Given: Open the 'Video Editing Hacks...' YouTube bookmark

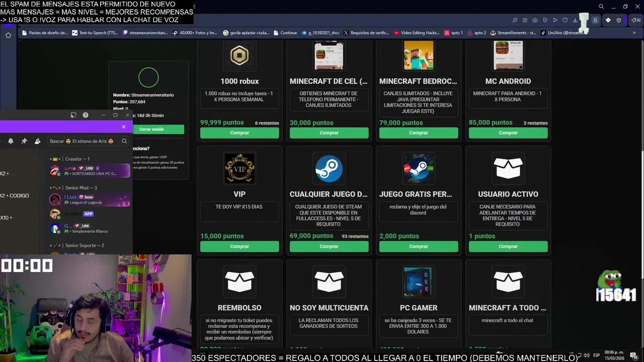Looking at the screenshot, I should [x=417, y=33].
